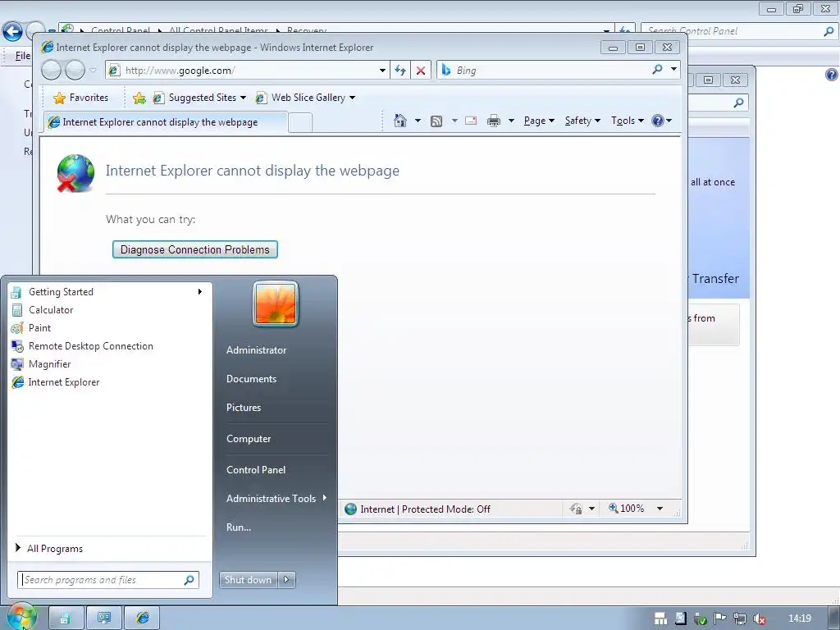Open Administrative Tools submenu
This screenshot has height=630, width=840.
click(x=276, y=498)
